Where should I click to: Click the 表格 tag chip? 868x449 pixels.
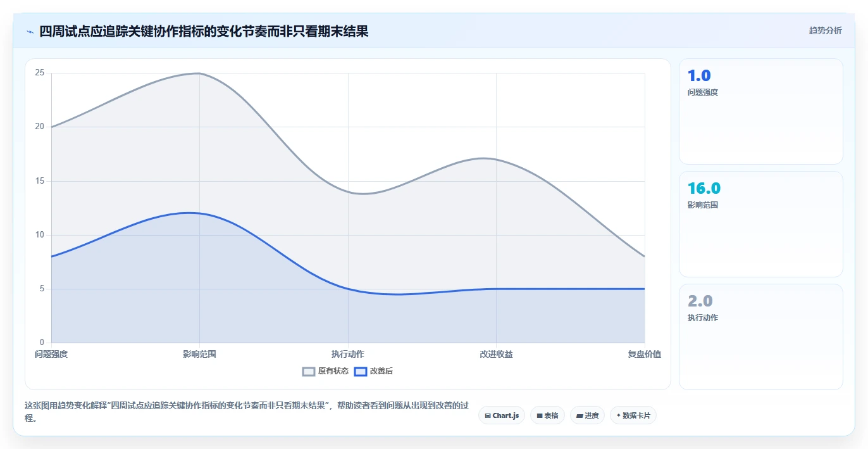548,415
